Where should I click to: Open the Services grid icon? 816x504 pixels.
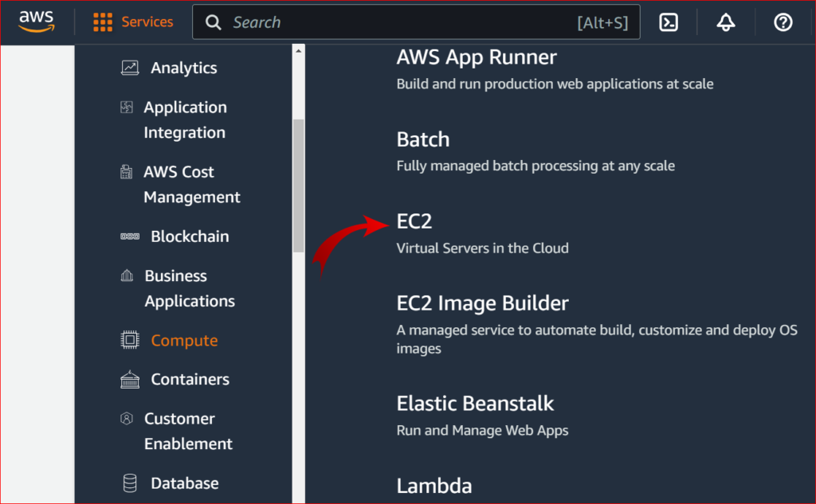[x=103, y=21]
